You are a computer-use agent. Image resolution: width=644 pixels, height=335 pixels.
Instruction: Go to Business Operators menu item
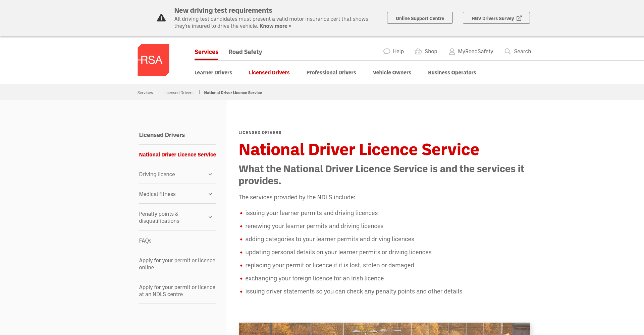[452, 72]
